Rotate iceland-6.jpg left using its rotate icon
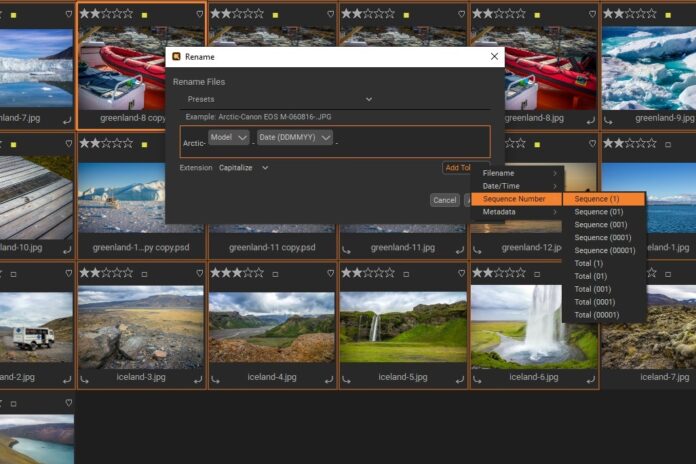Image resolution: width=696 pixels, height=464 pixels. coord(478,380)
